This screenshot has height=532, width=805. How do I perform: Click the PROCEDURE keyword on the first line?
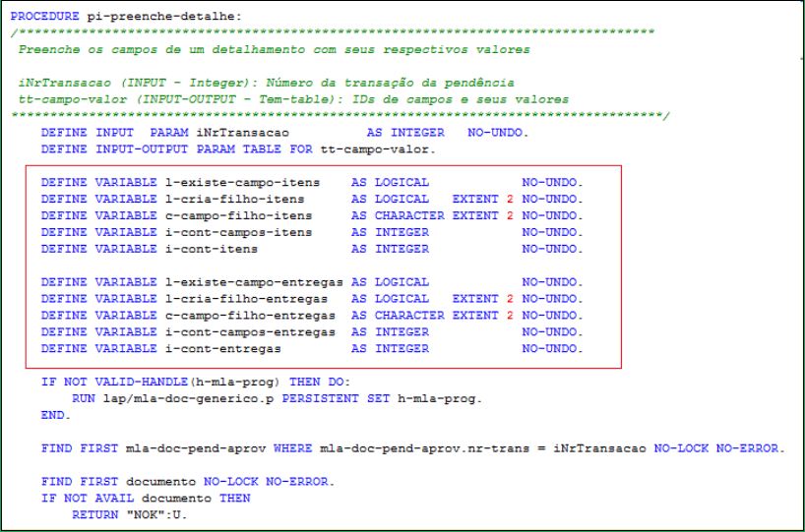pos(44,17)
